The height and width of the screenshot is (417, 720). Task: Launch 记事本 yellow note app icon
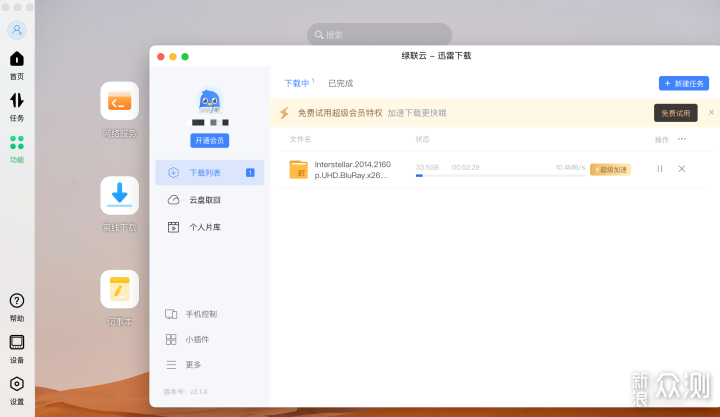[x=119, y=289]
